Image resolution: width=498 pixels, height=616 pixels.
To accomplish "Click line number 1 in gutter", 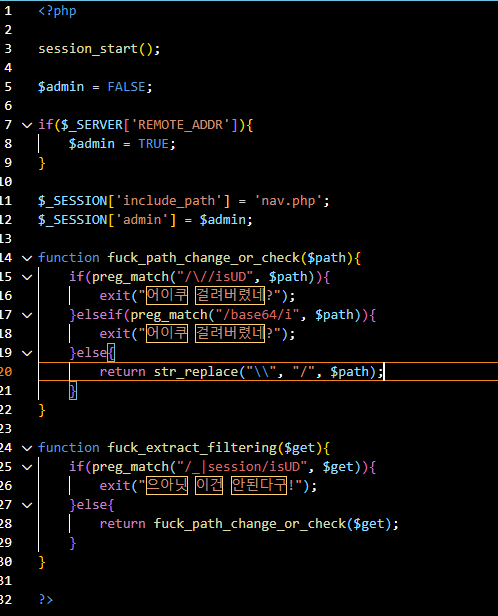I will tap(8, 11).
